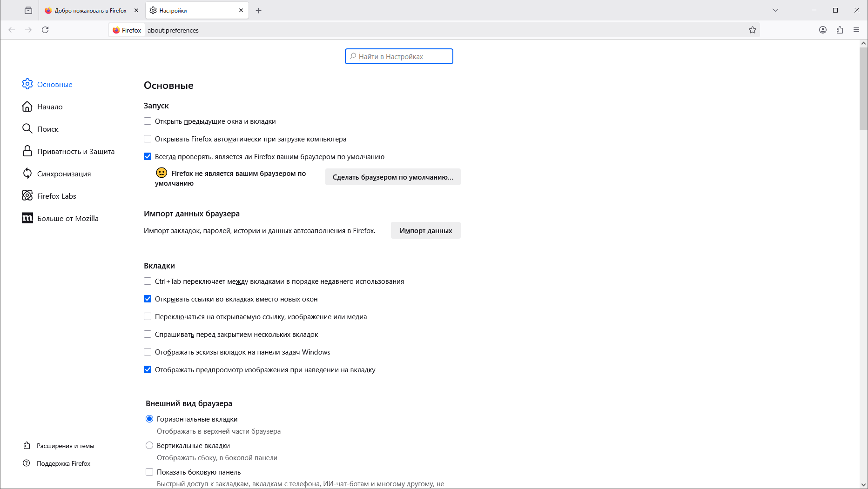Open Расширения и темы link
This screenshot has height=489, width=868.
click(x=65, y=446)
